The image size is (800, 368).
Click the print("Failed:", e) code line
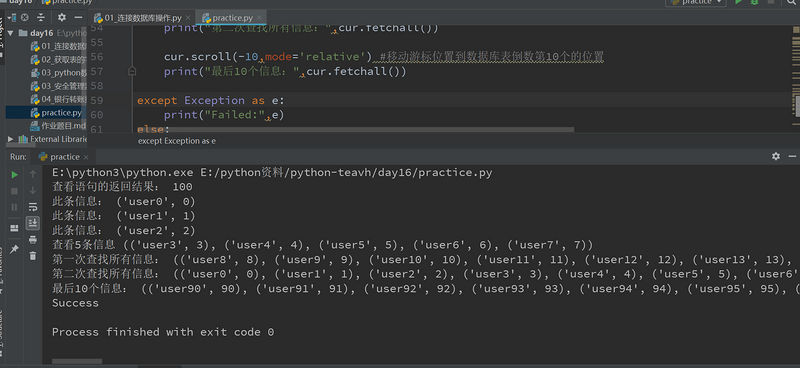click(x=224, y=115)
